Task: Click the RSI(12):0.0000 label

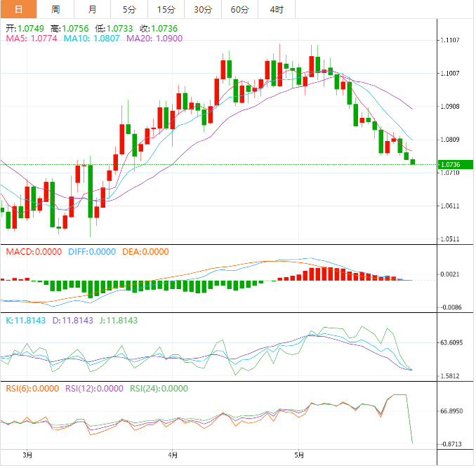Action: point(94,389)
